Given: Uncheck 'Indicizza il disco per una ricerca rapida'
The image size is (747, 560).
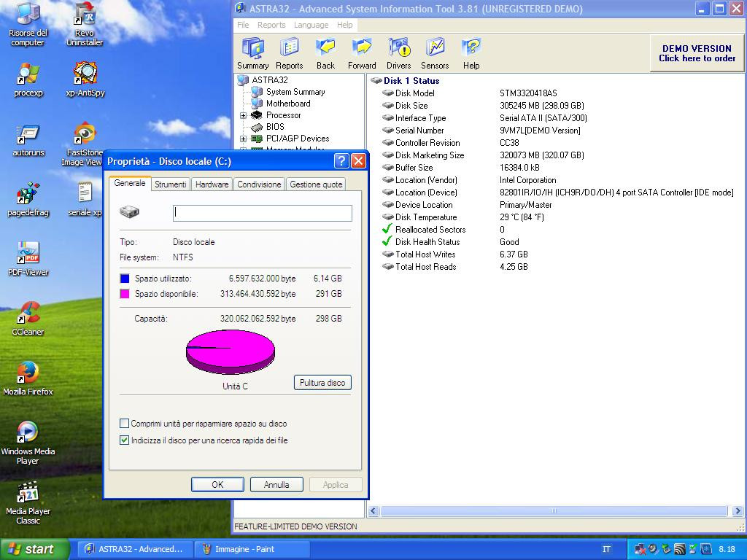Looking at the screenshot, I should (125, 440).
